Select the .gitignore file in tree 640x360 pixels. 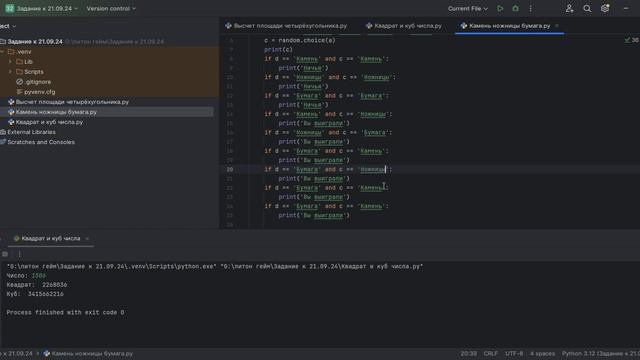click(33, 82)
